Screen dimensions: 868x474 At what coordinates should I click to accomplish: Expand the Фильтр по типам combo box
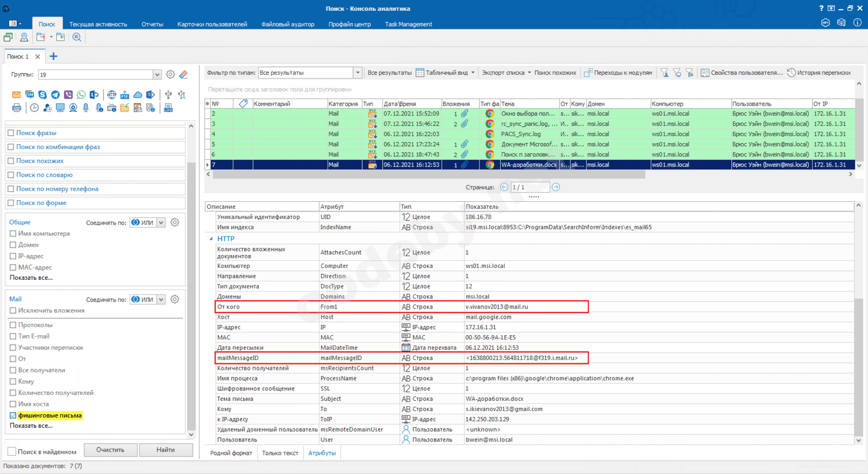coord(358,73)
